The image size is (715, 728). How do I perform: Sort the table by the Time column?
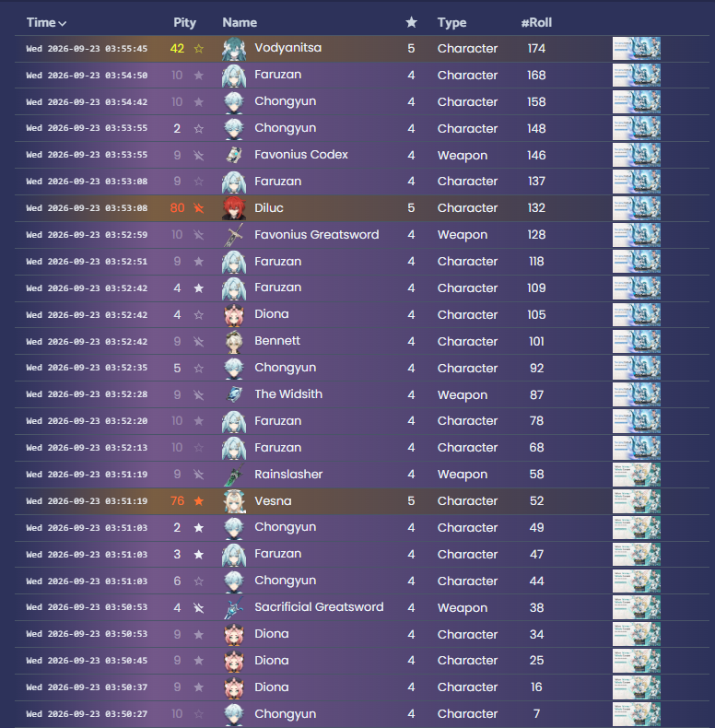coord(46,22)
